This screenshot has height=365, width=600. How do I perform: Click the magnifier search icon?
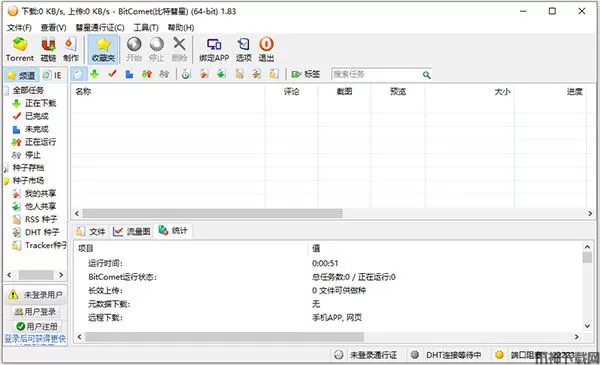point(426,75)
